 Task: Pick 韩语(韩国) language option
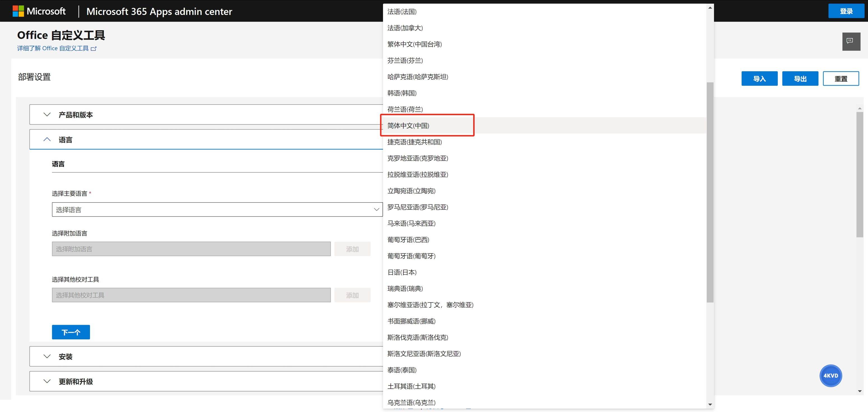coord(402,93)
